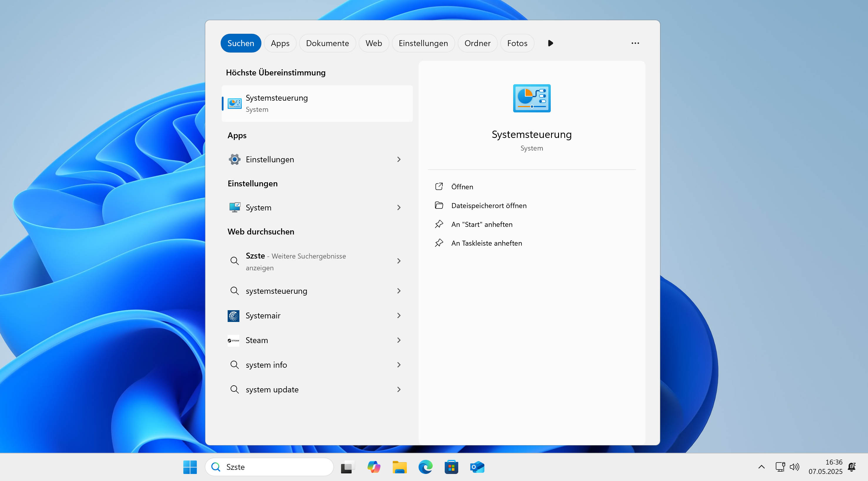Image resolution: width=868 pixels, height=481 pixels.
Task: Open the clock showing 16:36 and date
Action: (x=825, y=467)
